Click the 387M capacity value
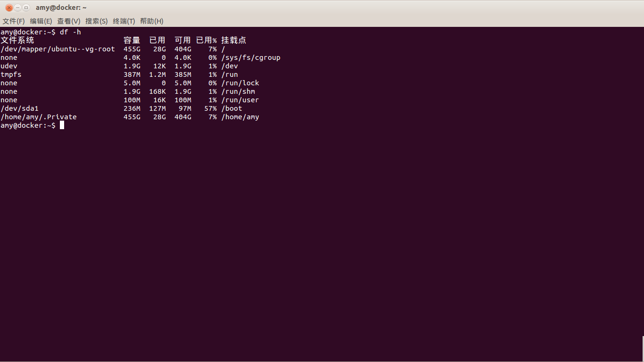This screenshot has width=644, height=362. [132, 74]
